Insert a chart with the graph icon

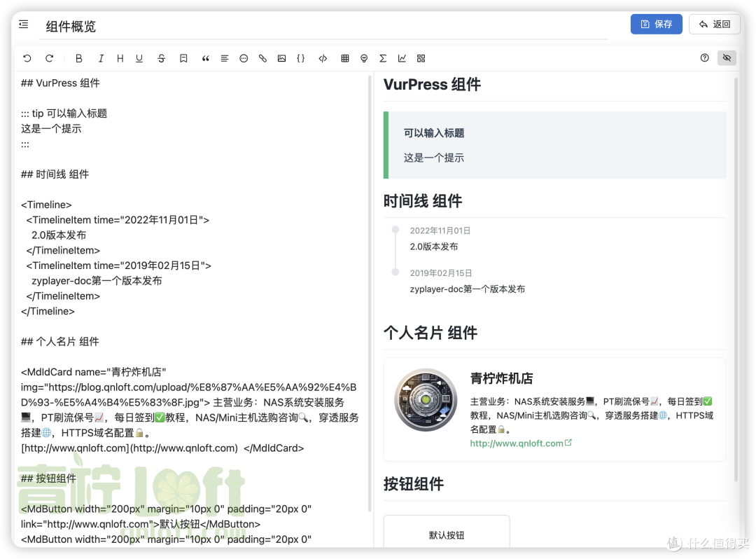402,58
